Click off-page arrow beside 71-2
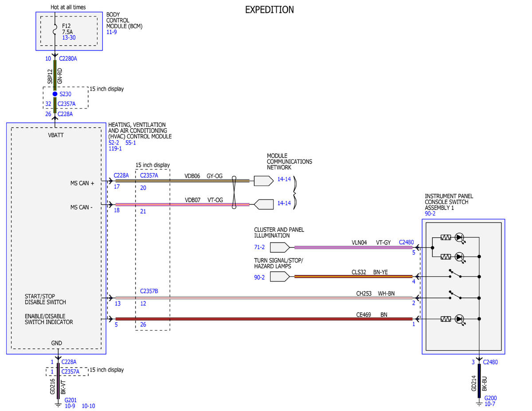 279,247
